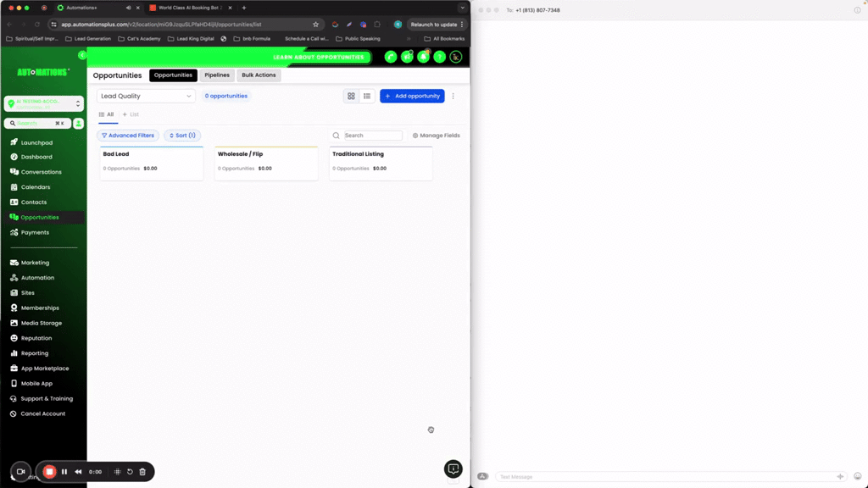Click the trash icon in the recording toolbar
This screenshot has height=488, width=868.
pos(142,472)
